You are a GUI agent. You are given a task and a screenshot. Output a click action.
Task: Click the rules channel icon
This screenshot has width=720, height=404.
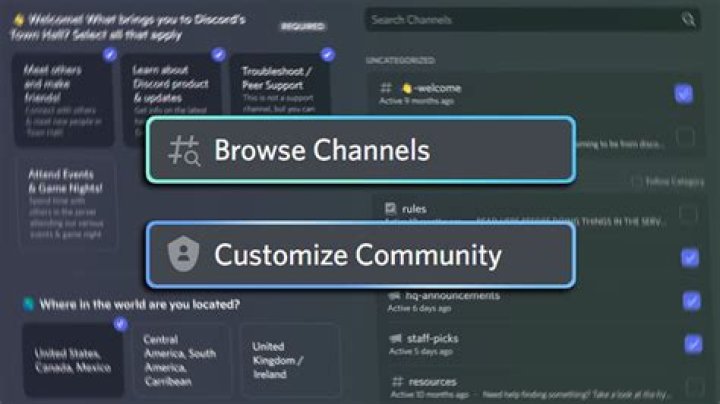391,209
